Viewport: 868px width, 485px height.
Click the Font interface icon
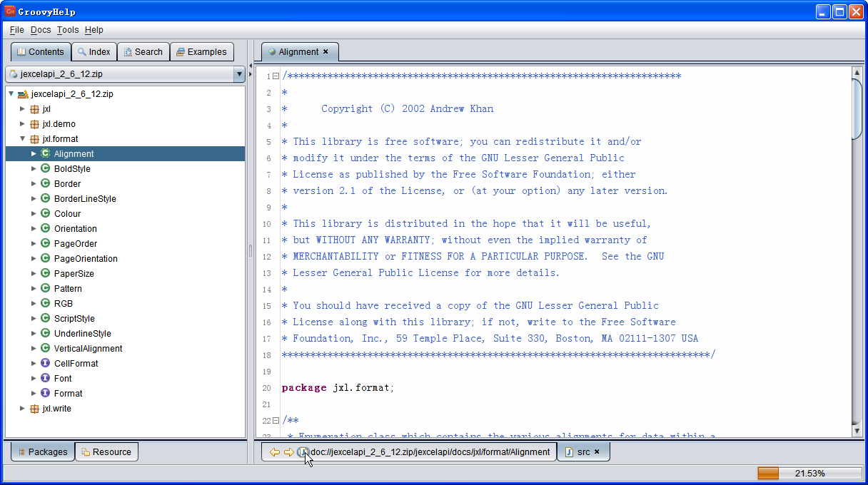pos(45,378)
